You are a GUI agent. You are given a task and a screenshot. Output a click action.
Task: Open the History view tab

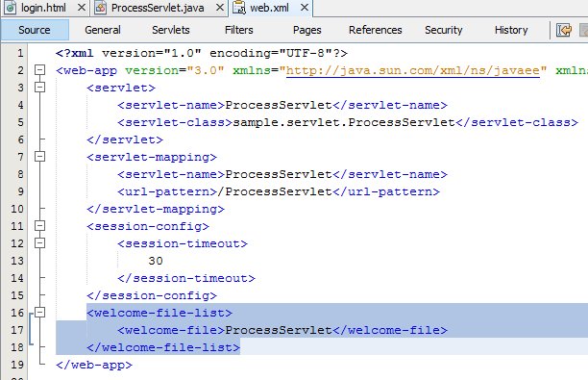511,30
